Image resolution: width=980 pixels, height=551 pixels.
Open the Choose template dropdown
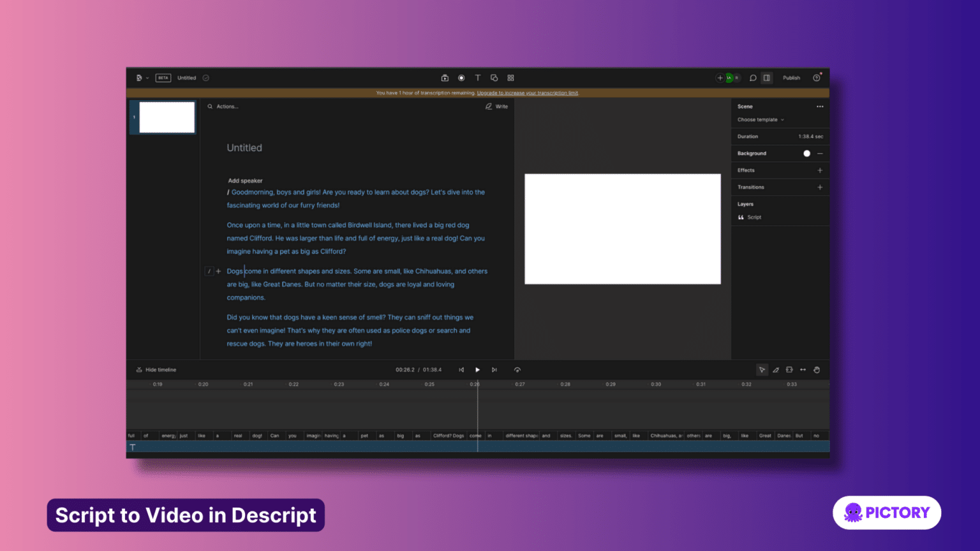point(759,119)
